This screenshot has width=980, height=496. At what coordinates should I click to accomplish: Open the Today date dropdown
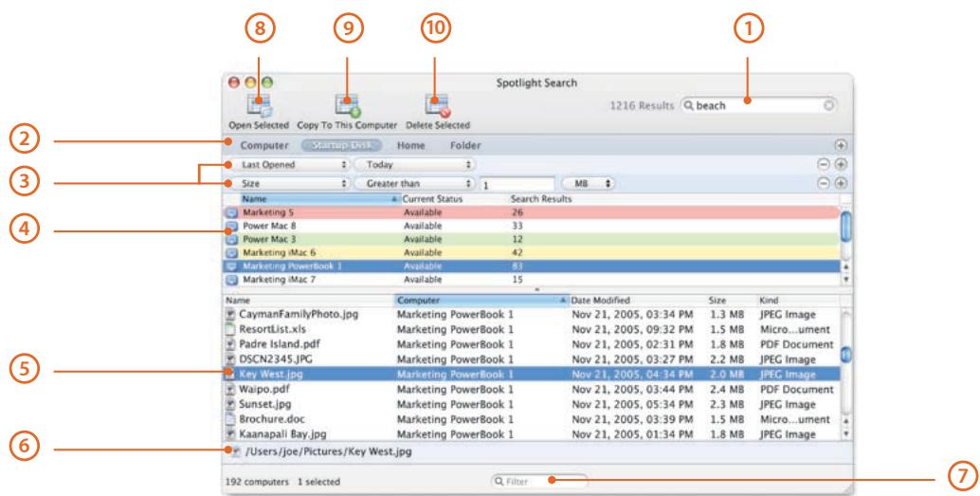click(x=415, y=164)
